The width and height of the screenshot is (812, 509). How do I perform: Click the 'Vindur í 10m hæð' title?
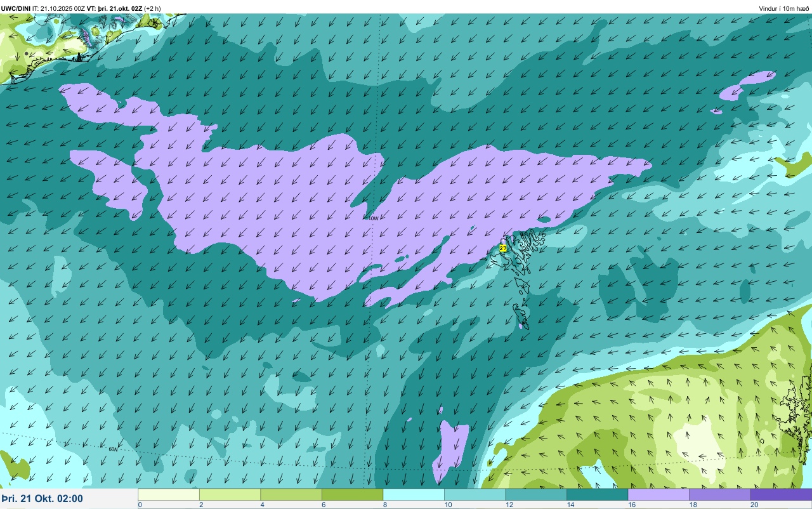(x=783, y=8)
